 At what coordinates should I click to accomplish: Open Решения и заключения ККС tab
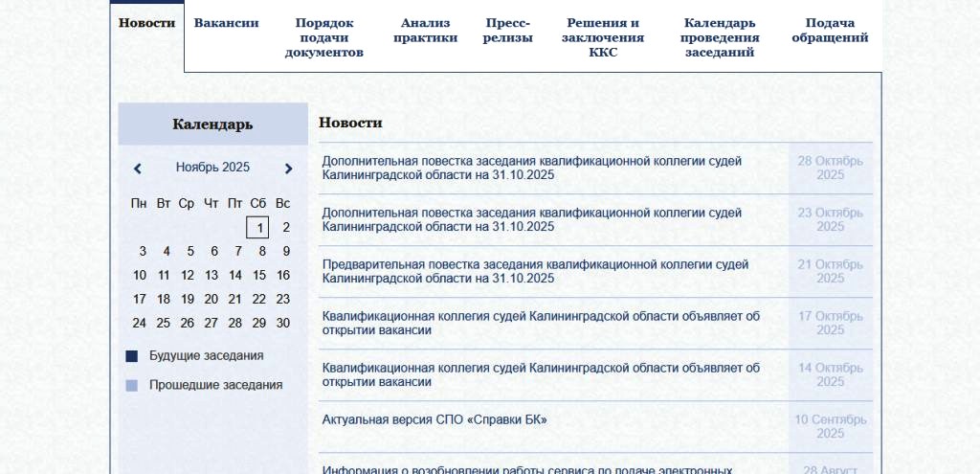603,37
